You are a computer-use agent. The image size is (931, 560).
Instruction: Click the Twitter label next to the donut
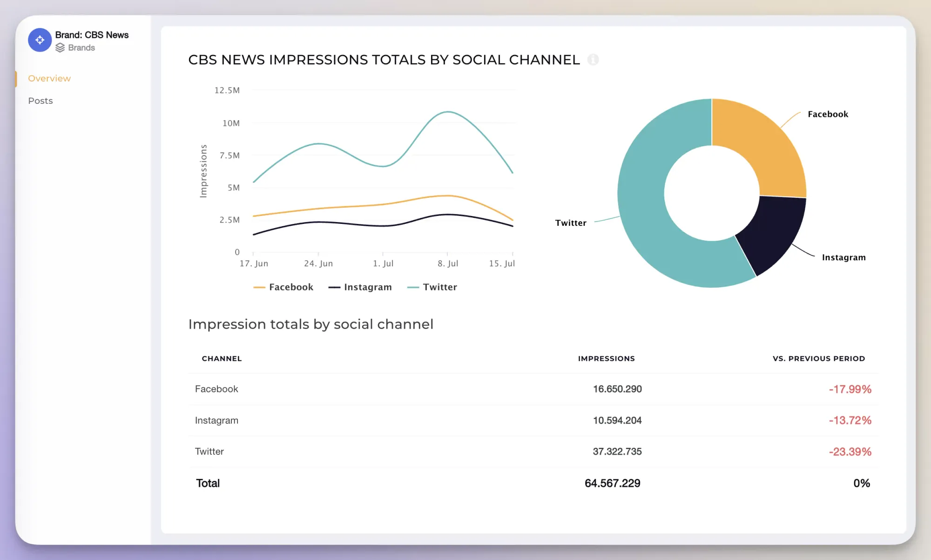[571, 223]
